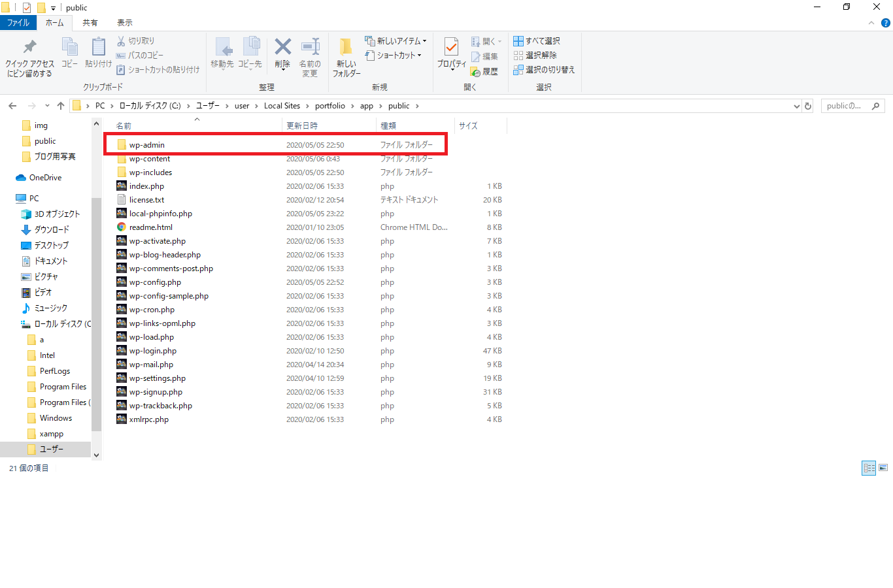Switch to Large icons view layout
This screenshot has width=893, height=588.
pos(883,468)
